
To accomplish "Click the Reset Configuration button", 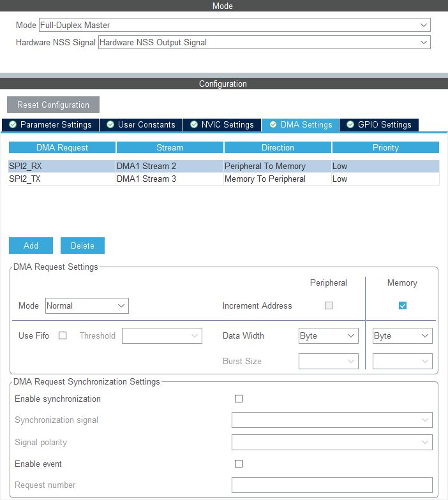I will tap(54, 105).
